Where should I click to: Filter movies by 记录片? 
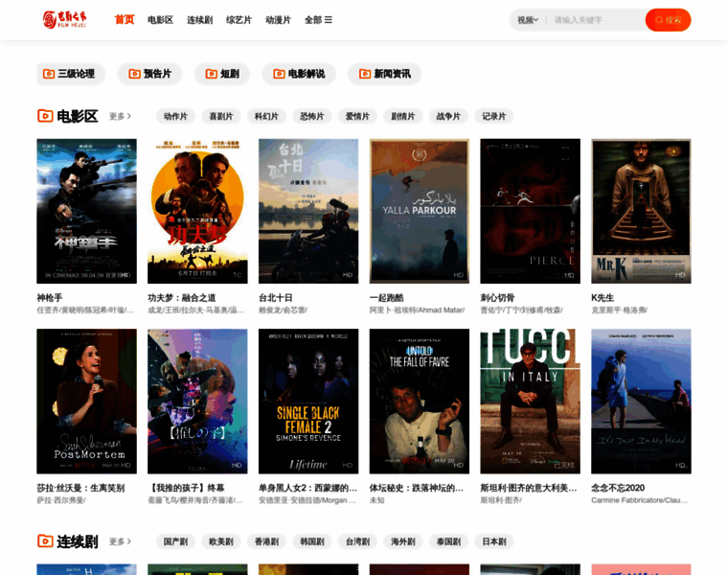[x=494, y=116]
